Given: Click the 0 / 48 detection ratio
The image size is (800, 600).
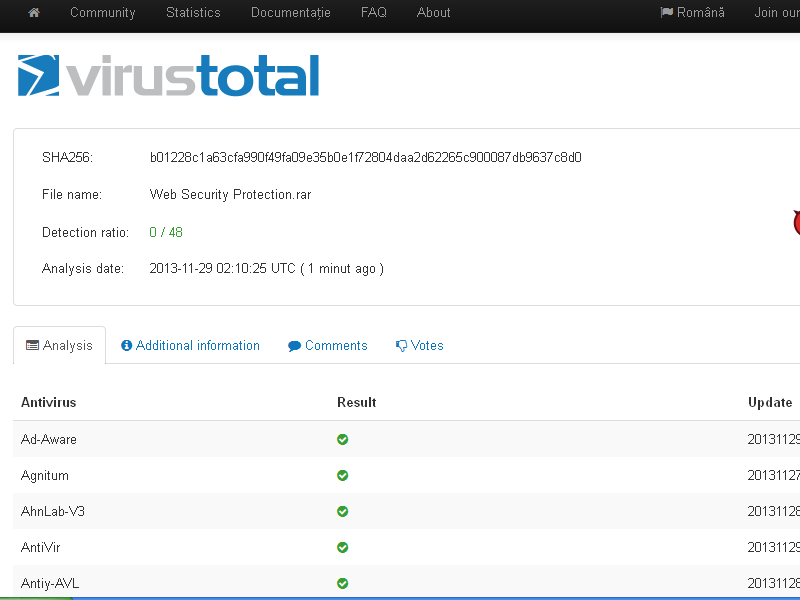Looking at the screenshot, I should [166, 232].
